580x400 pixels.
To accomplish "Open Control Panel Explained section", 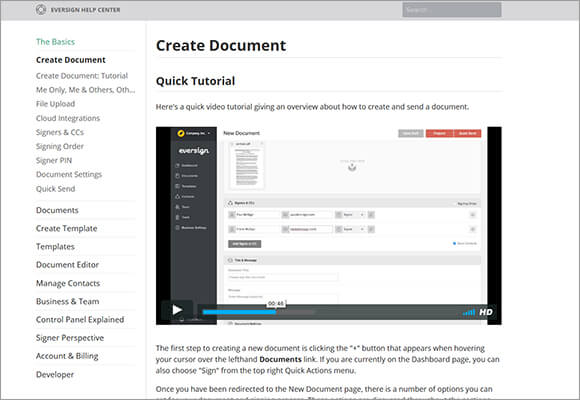I will pos(80,320).
